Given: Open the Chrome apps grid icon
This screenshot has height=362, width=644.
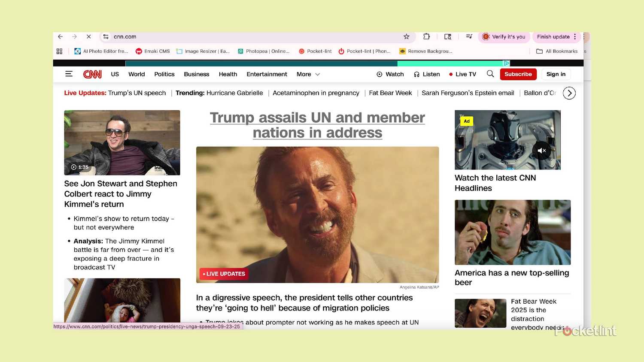Looking at the screenshot, I should 60,51.
